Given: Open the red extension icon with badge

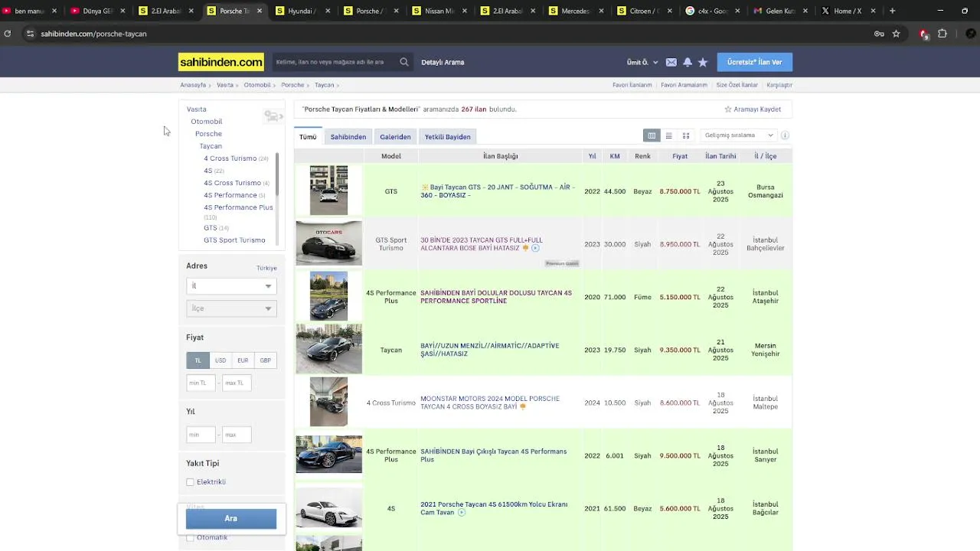Looking at the screenshot, I should point(924,34).
